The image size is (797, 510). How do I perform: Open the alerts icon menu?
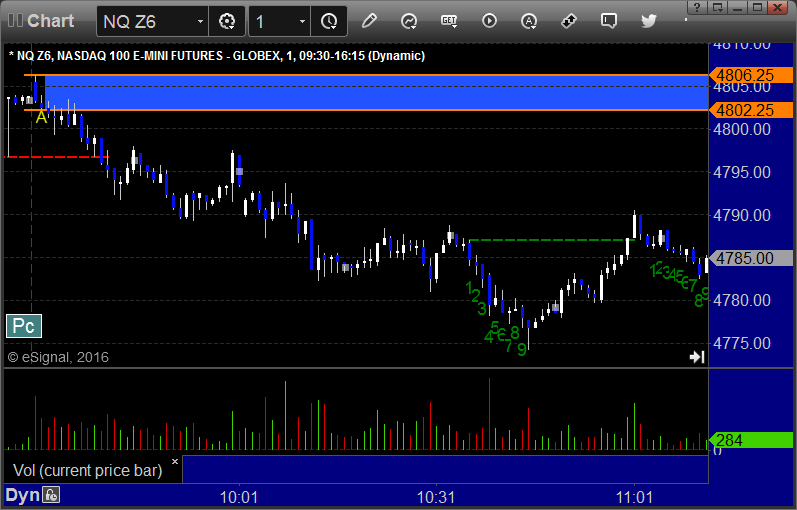pos(529,21)
